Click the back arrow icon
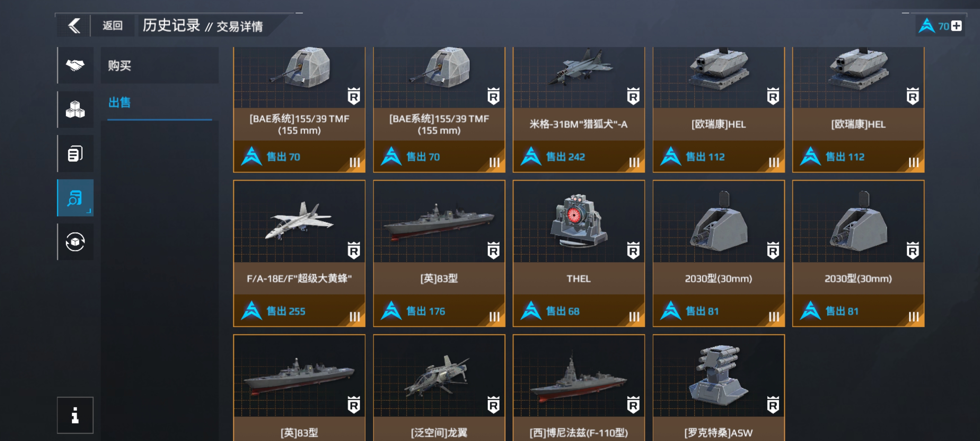Screen dimensions: 980x441 pos(74,26)
